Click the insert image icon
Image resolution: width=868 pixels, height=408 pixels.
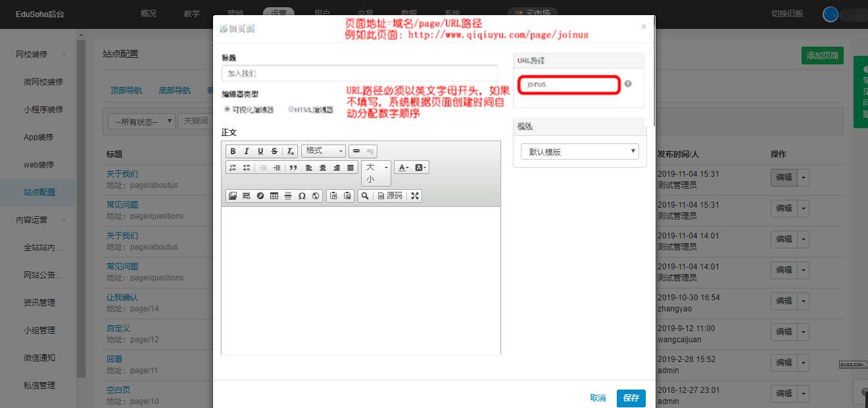pos(232,196)
